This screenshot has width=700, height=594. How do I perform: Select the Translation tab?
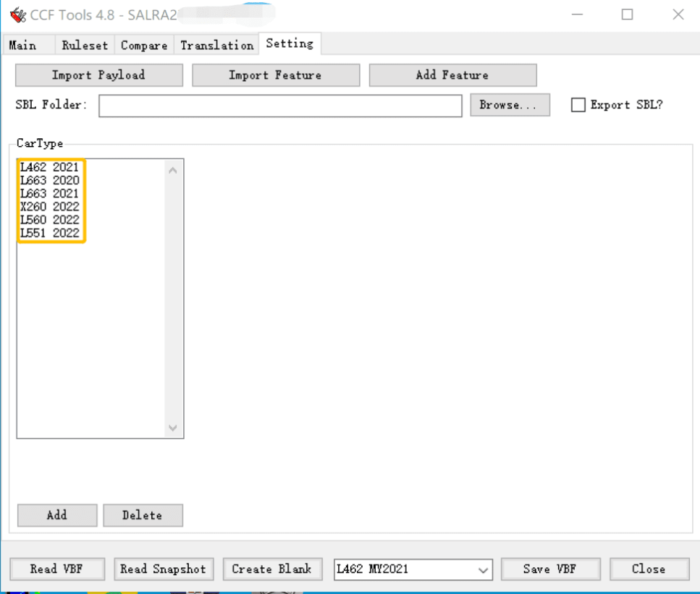click(x=217, y=46)
